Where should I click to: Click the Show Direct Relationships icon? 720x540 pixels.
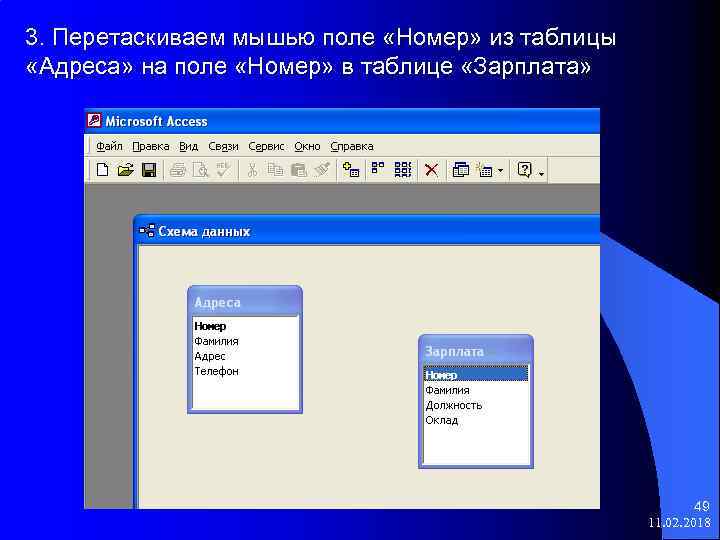coord(377,168)
